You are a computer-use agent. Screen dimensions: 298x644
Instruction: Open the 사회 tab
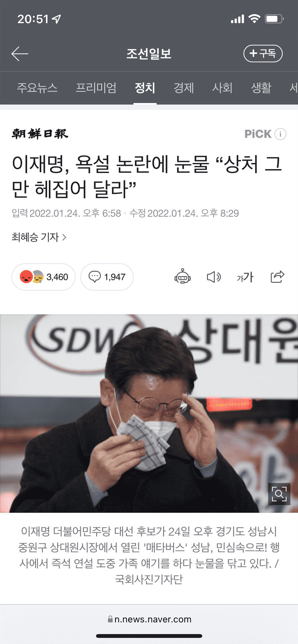click(x=222, y=88)
